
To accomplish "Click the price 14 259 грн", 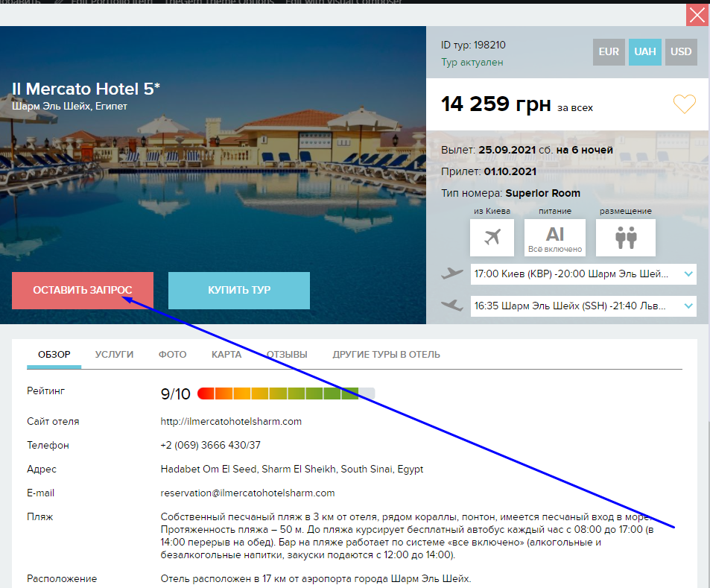I will click(x=496, y=104).
